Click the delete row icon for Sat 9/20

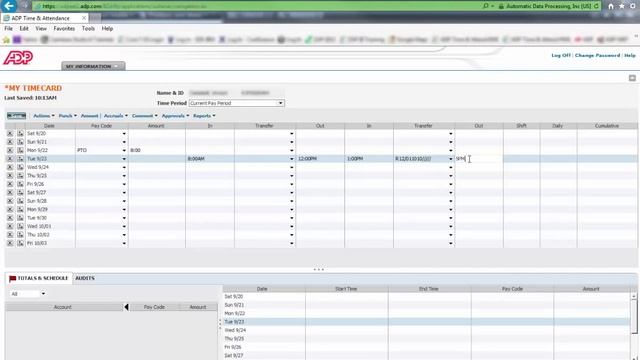pos(10,133)
